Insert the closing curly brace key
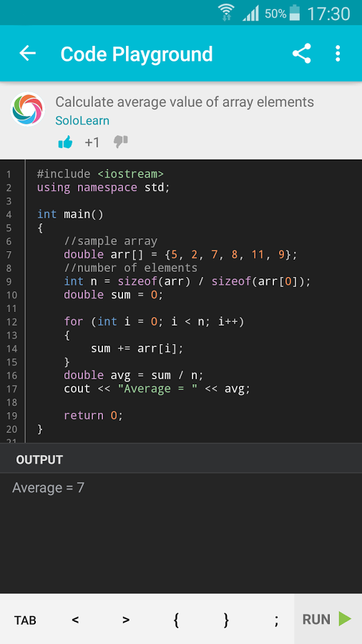 (x=226, y=620)
